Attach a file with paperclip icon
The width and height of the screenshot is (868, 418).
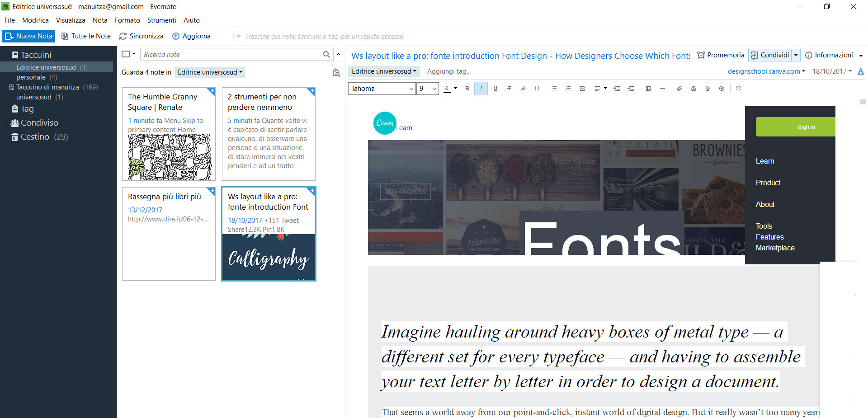coord(679,89)
